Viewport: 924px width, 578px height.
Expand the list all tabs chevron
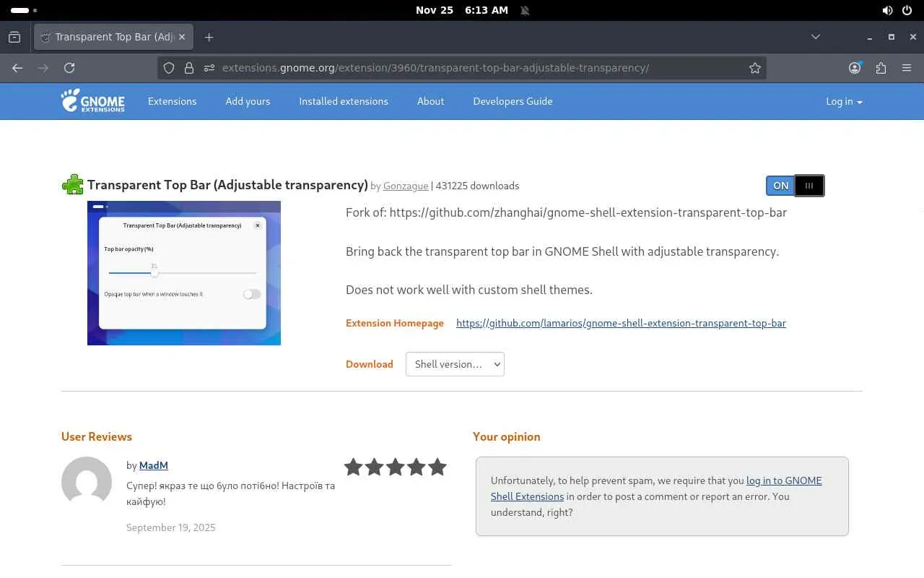point(816,37)
